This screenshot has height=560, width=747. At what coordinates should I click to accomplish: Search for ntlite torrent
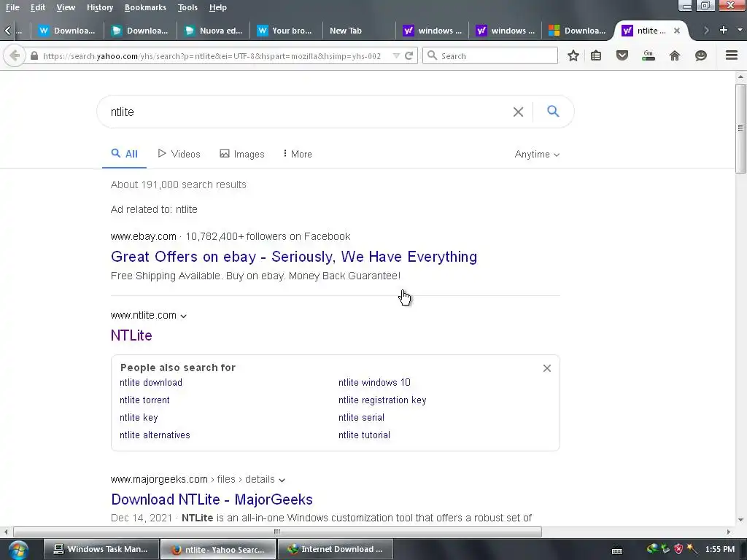pos(144,400)
